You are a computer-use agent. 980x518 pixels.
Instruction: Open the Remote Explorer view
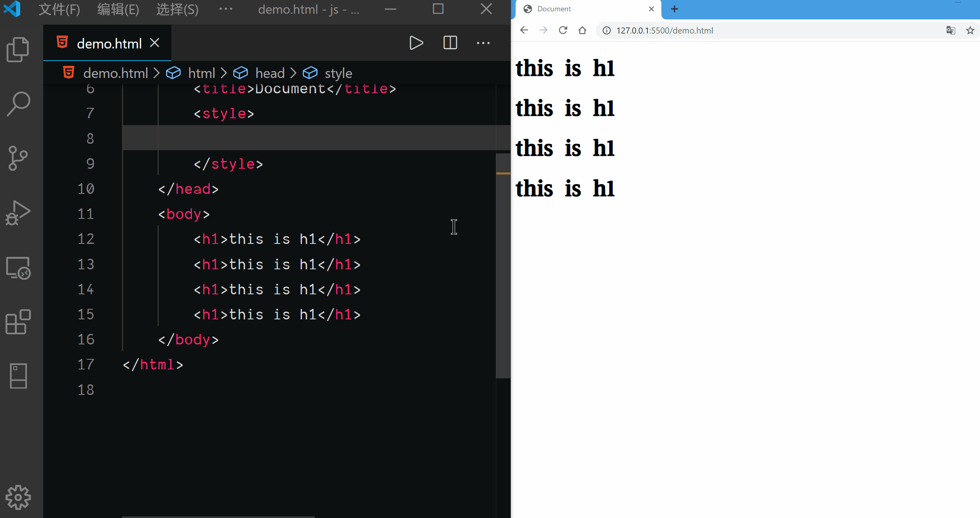[x=18, y=268]
